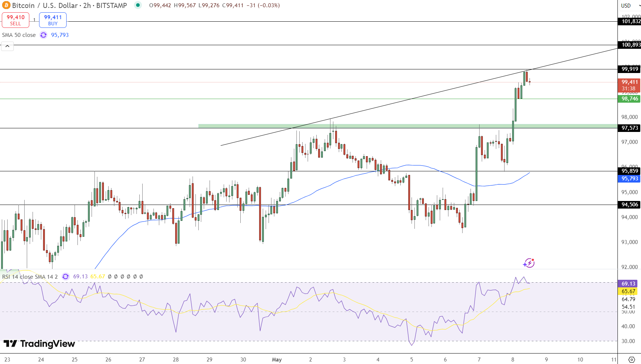
Task: Click the SMA value 95,793 in legend
Action: [x=60, y=35]
